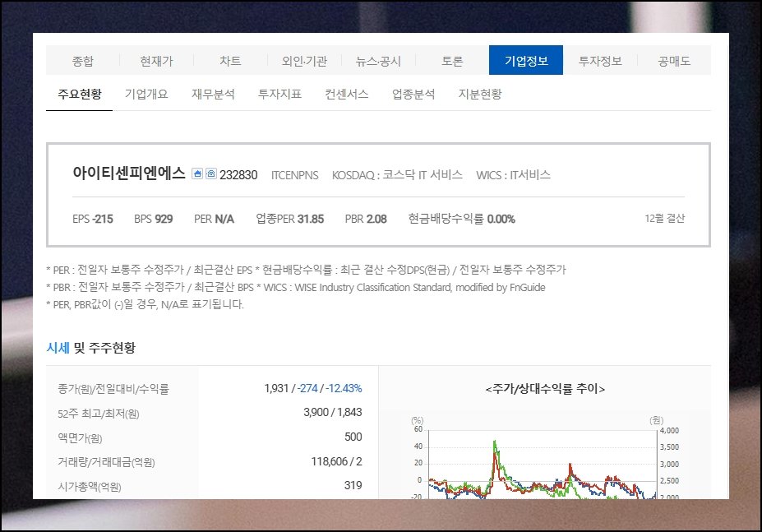Switch to 재무분석 sub-tab

213,94
